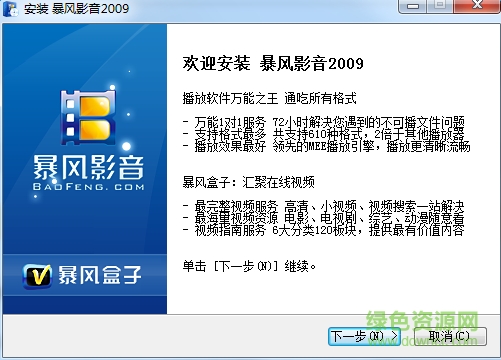Click the heading 欢迎安装 暴风影音2009

click(273, 64)
